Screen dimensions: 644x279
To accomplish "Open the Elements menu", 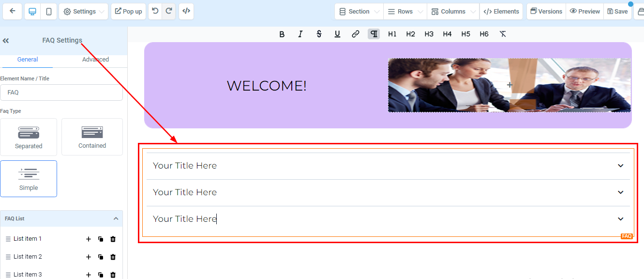I will [x=501, y=12].
